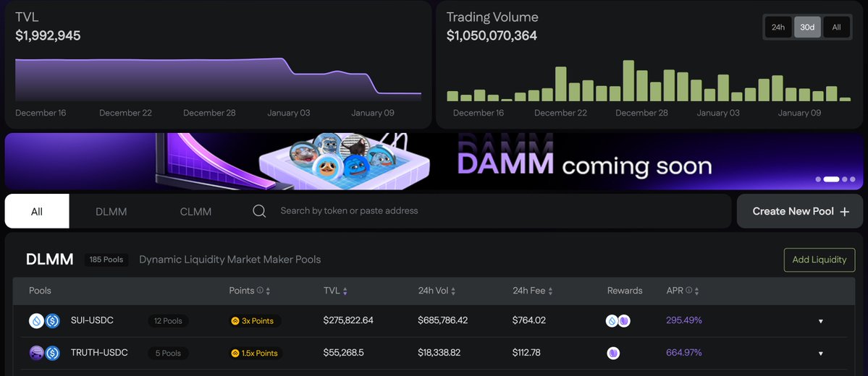Click the Points info icon in header
Screen dimensions: 868x376
coord(260,291)
